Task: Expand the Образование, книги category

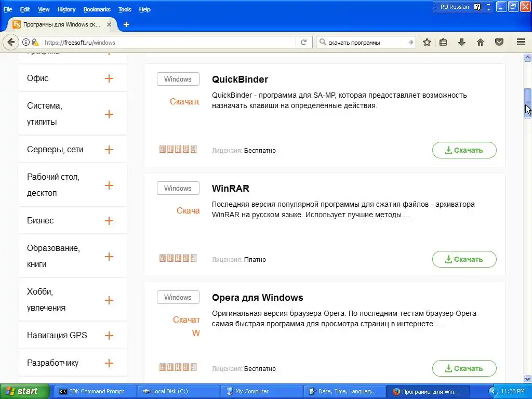Action: [x=109, y=257]
